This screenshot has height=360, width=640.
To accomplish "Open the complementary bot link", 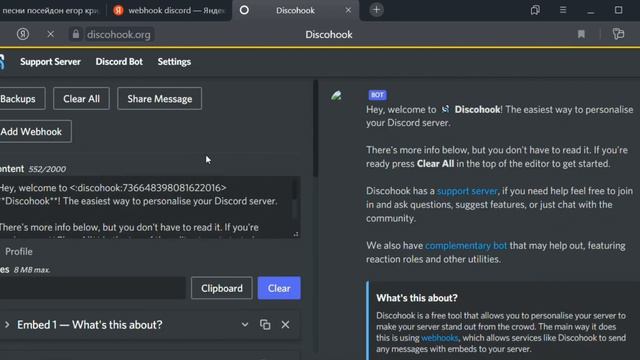I will tap(466, 246).
